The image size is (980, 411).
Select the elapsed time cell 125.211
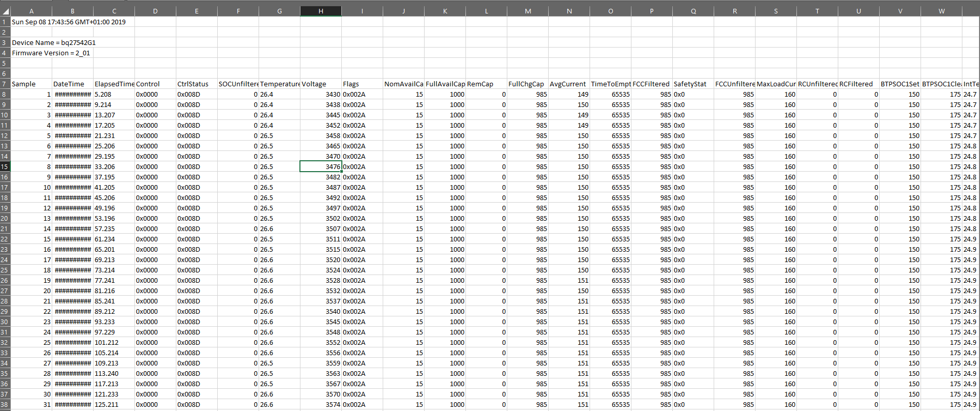click(x=114, y=404)
